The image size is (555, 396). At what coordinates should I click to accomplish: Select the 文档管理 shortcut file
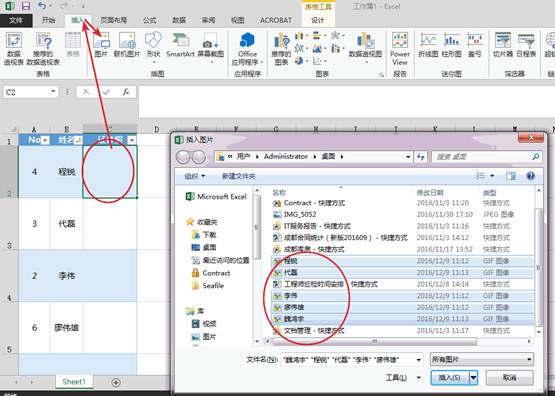coord(402,331)
